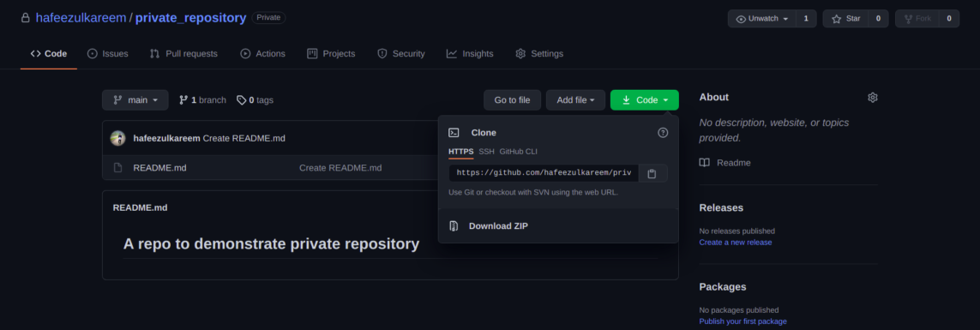Viewport: 980px width, 330px height.
Task: Click the readme title about private repository
Action: [x=271, y=243]
